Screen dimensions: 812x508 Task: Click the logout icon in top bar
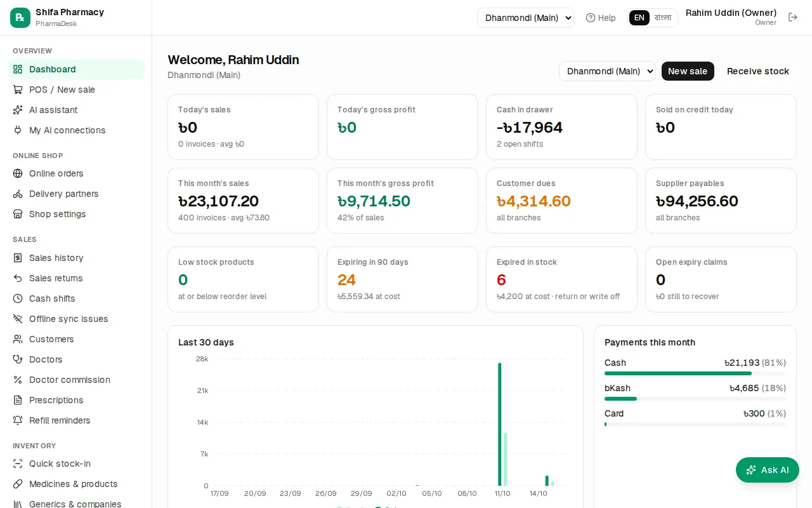tap(793, 17)
